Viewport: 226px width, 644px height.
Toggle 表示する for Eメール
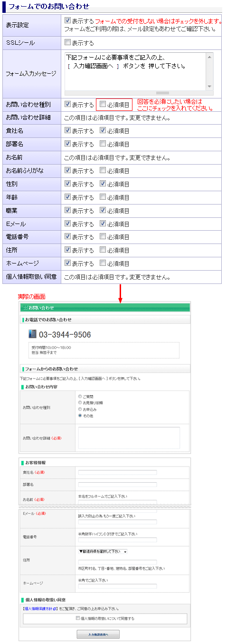(x=67, y=224)
